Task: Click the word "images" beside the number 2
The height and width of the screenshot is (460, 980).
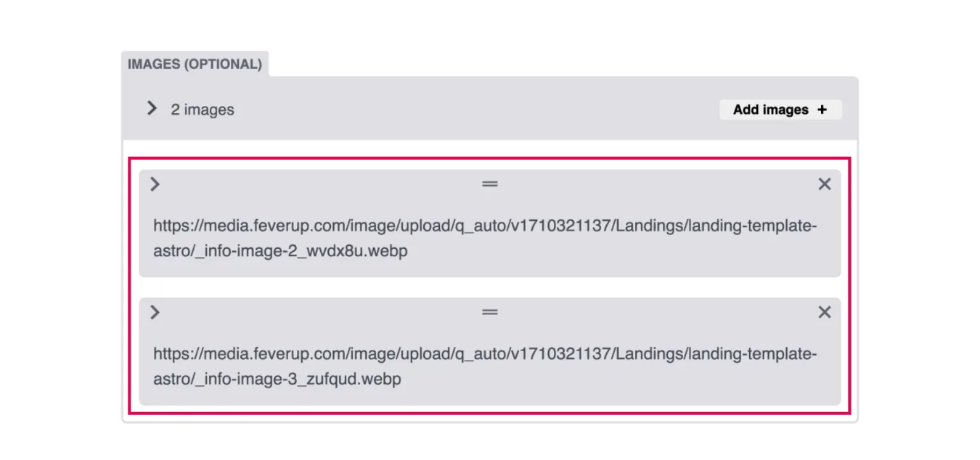Action: point(209,110)
